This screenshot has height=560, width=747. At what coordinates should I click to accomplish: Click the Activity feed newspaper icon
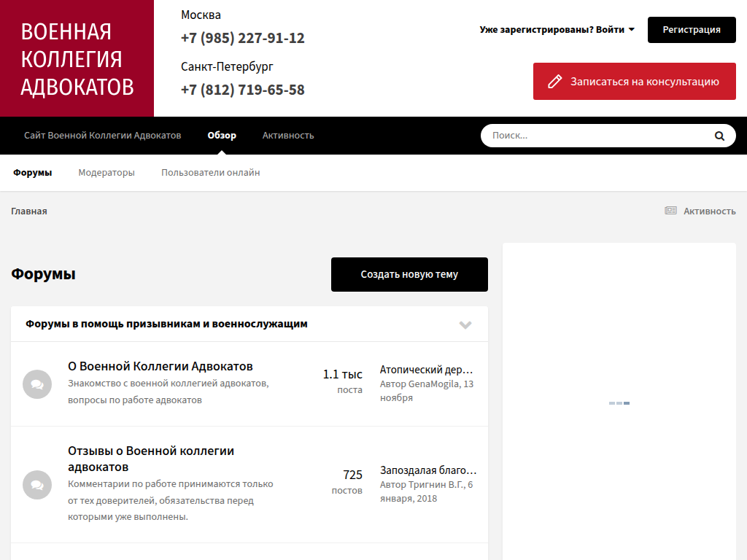click(670, 211)
